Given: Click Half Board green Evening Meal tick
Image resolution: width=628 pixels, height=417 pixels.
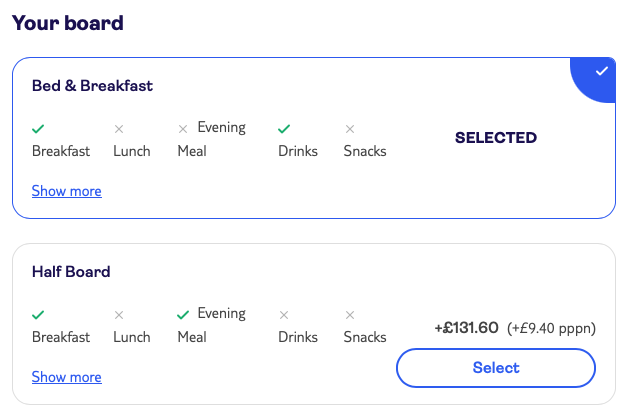Looking at the screenshot, I should click(183, 315).
